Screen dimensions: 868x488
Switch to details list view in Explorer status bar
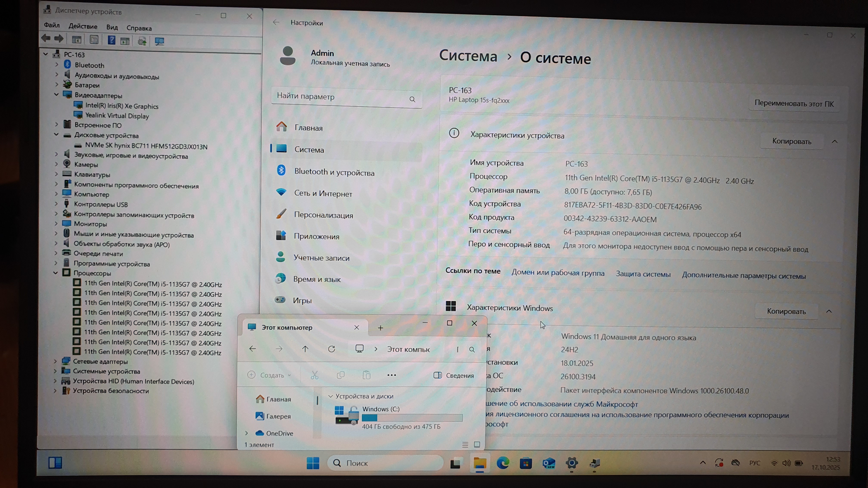pyautogui.click(x=465, y=445)
